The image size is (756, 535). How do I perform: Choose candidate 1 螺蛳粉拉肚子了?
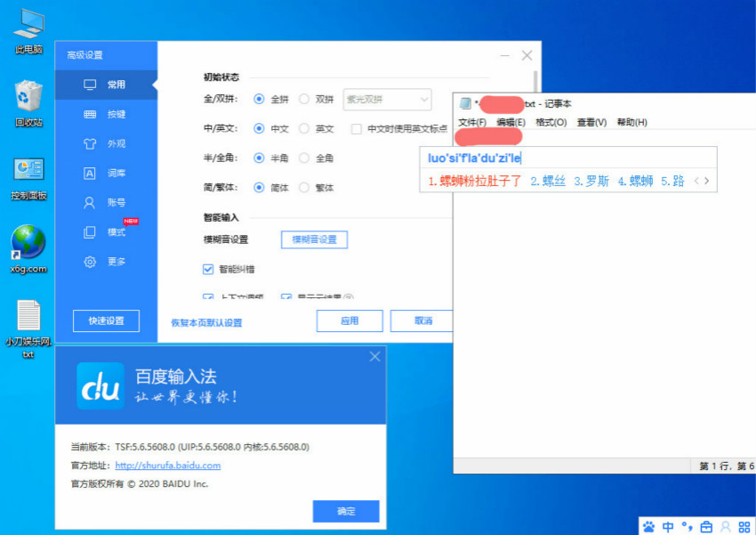coord(475,181)
